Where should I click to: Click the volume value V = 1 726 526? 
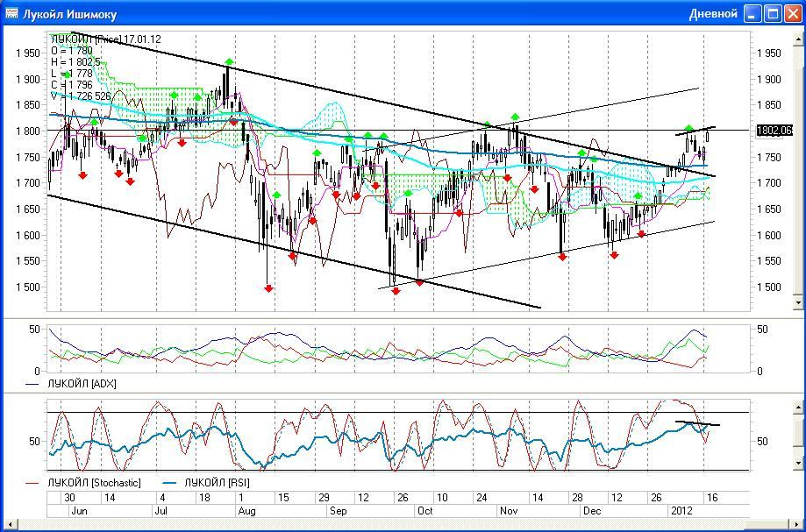click(81, 96)
